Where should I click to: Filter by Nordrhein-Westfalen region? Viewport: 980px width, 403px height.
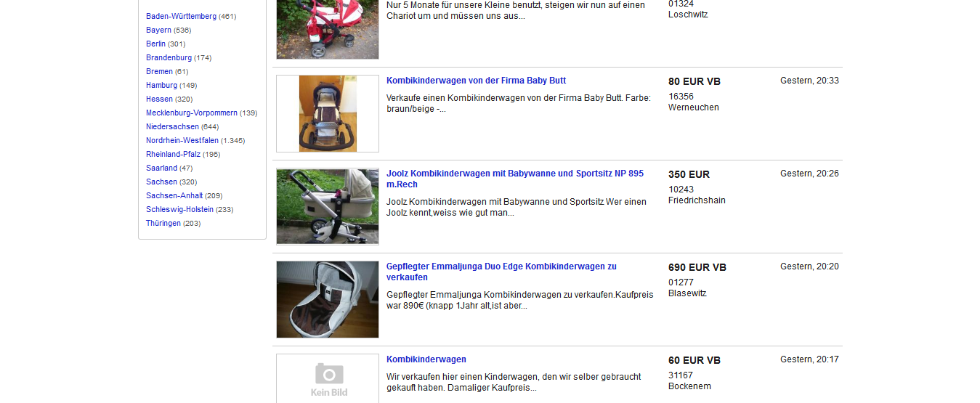[182, 140]
